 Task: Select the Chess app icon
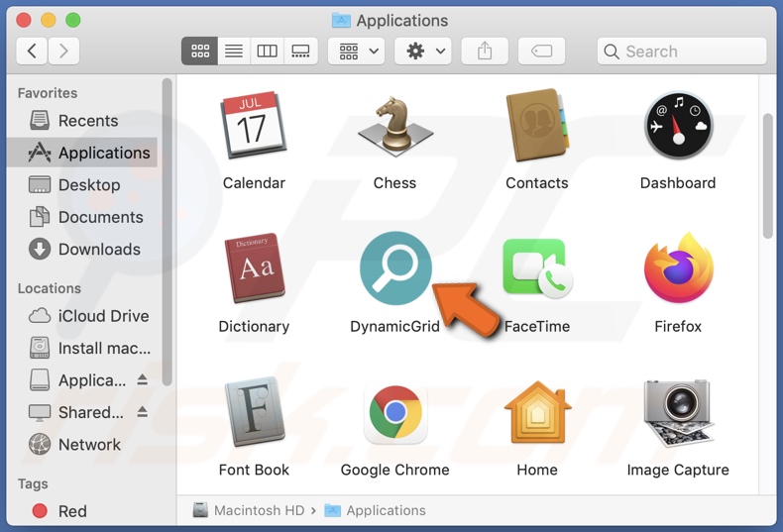(x=395, y=125)
